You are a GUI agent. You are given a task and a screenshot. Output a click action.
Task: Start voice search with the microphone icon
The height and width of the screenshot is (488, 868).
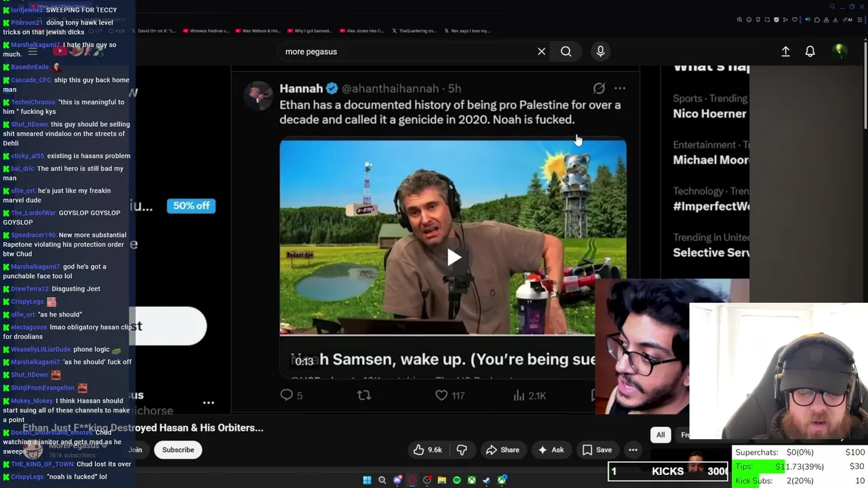pyautogui.click(x=600, y=52)
